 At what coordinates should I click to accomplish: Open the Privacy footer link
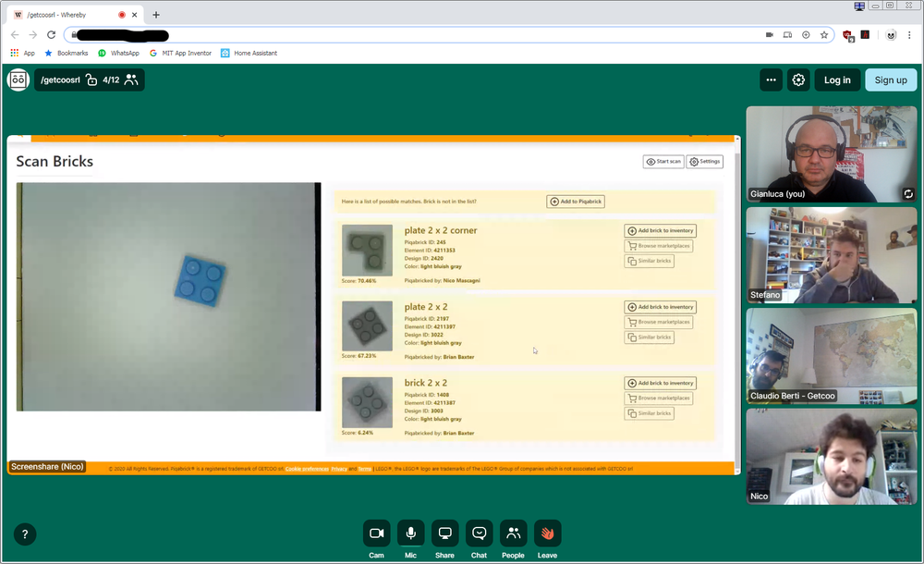pyautogui.click(x=339, y=469)
